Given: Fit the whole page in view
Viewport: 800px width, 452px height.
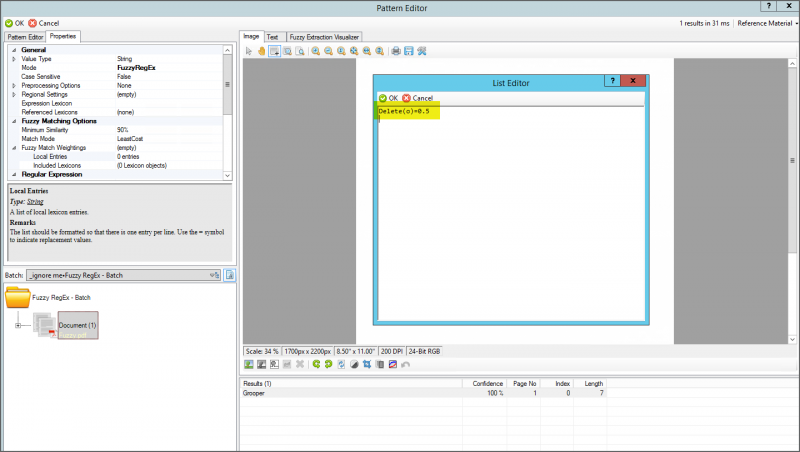Looking at the screenshot, I should pyautogui.click(x=354, y=51).
